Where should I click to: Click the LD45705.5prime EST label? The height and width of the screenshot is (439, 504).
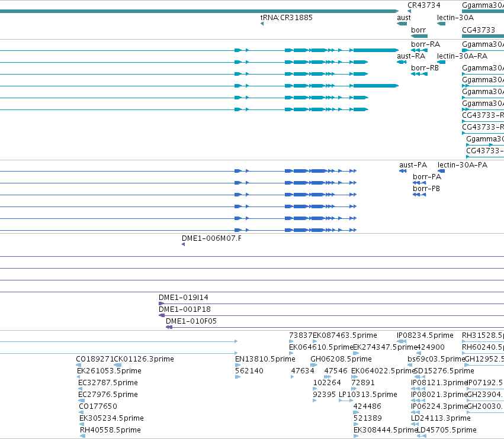point(447,430)
